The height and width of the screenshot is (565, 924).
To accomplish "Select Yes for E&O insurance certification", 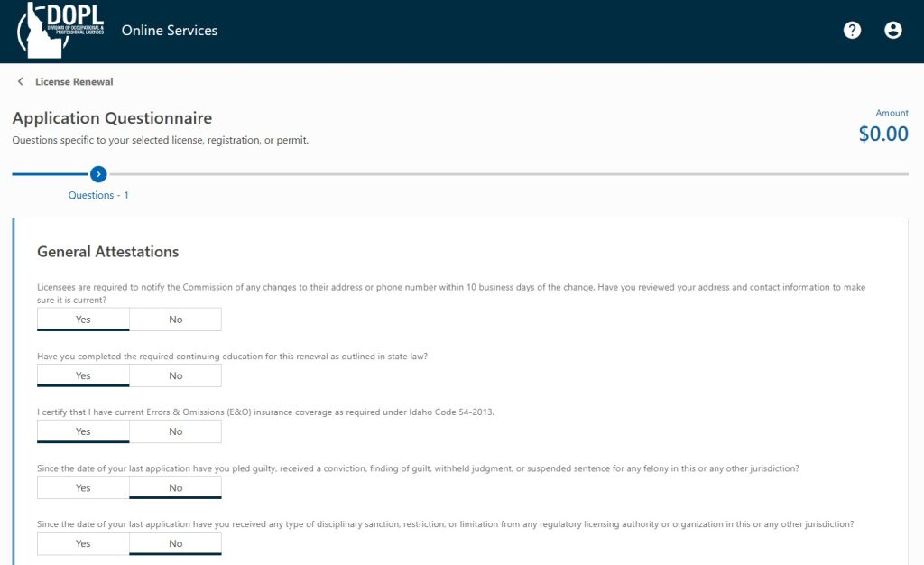I will click(83, 431).
